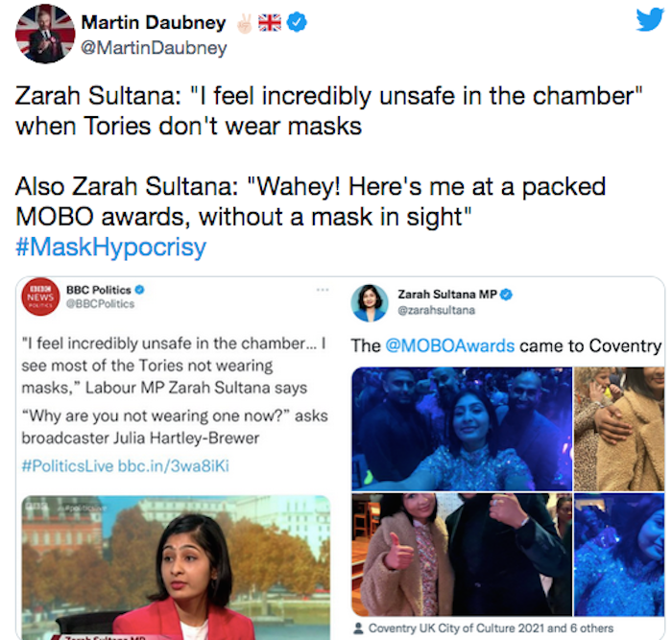Open the blue sequin selfie photo

point(462,429)
